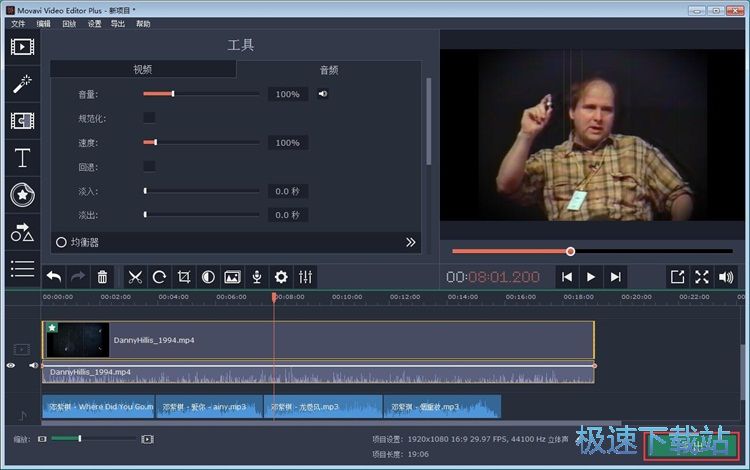Screen dimensions: 750x470
Task: Click the timeline playhead marker
Action: point(274,297)
